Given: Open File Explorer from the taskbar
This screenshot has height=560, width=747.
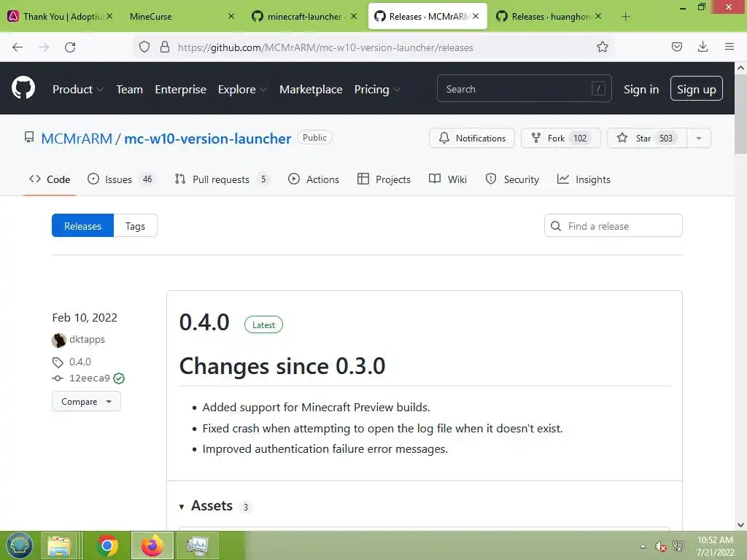Looking at the screenshot, I should (x=59, y=545).
